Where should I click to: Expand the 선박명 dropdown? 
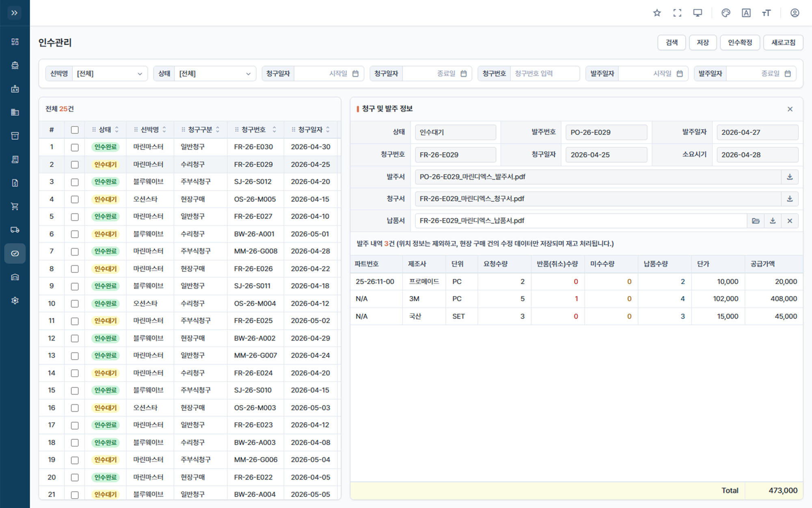[x=110, y=74]
